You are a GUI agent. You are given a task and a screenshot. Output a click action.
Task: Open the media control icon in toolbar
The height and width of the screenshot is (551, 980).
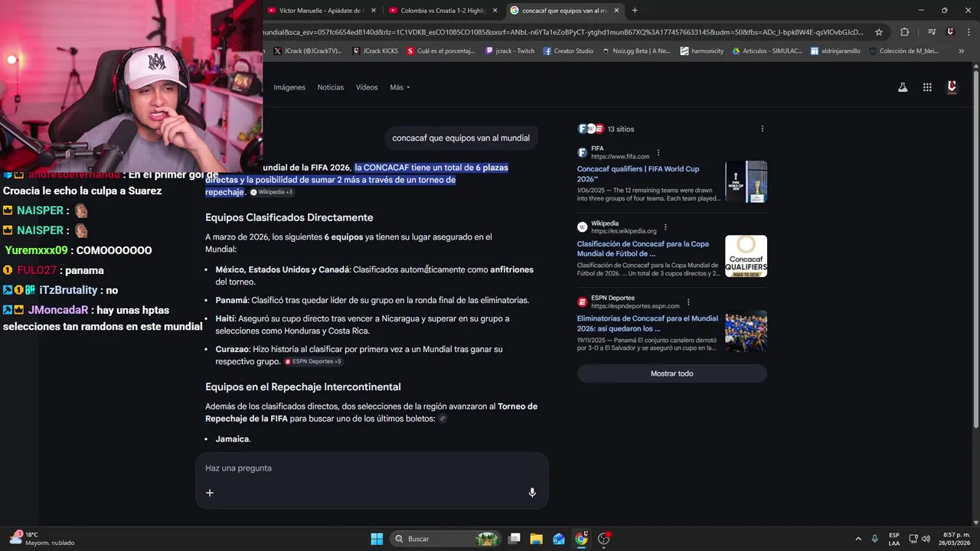932,32
